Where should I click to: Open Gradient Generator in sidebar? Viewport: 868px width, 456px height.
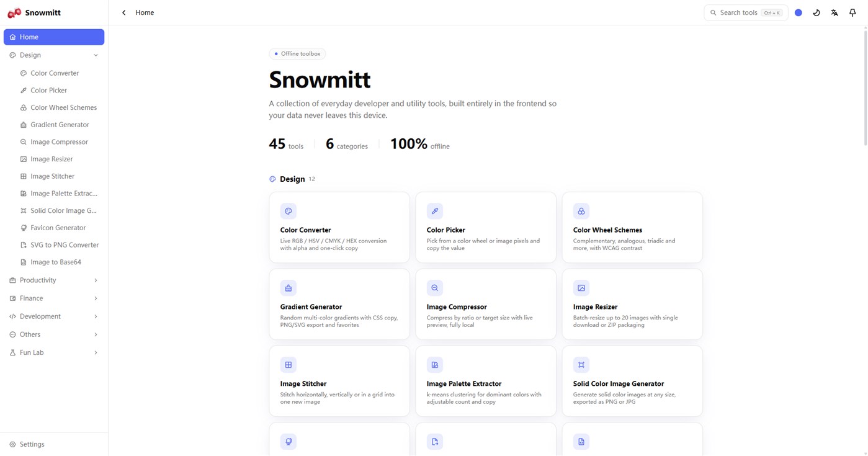click(59, 125)
